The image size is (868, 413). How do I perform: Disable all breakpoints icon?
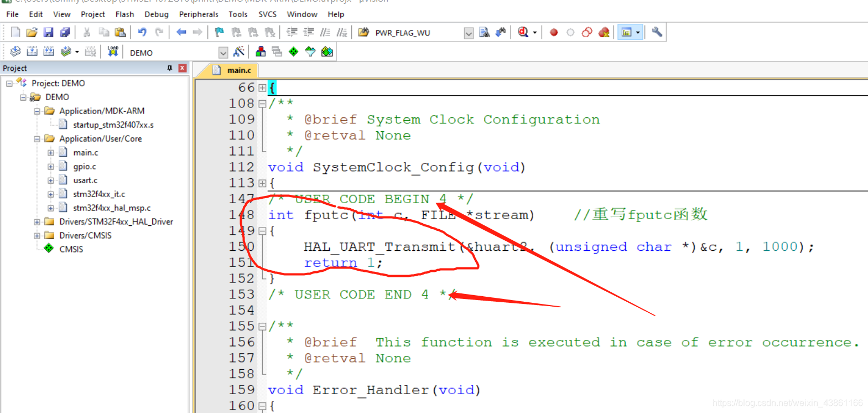coord(587,33)
